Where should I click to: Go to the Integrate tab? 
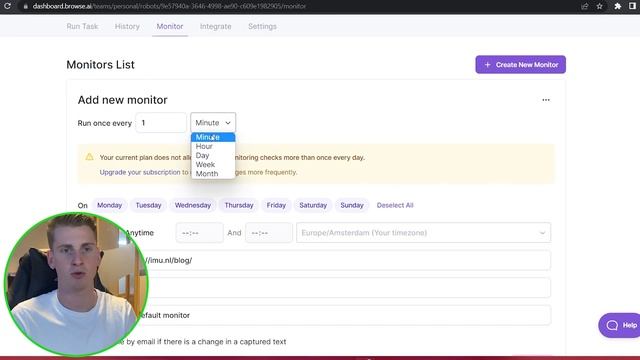[216, 26]
